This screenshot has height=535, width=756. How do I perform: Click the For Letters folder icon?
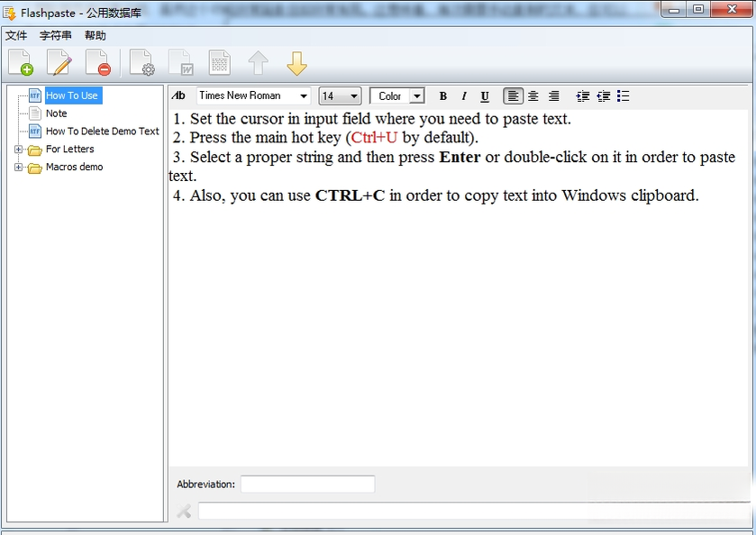point(35,150)
